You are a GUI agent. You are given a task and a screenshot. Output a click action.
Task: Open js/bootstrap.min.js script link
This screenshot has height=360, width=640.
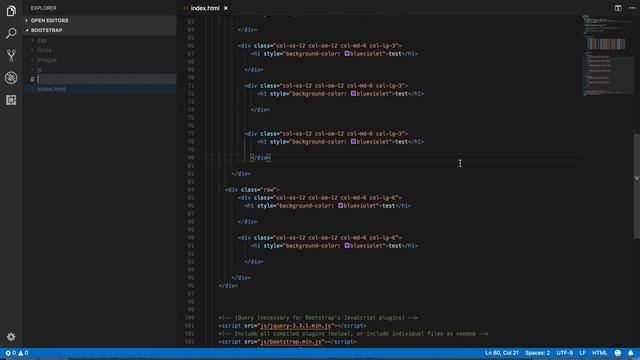tap(291, 342)
